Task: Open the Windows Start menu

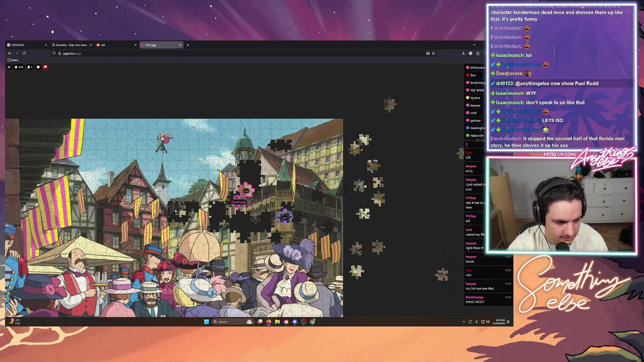Action: click(206, 322)
